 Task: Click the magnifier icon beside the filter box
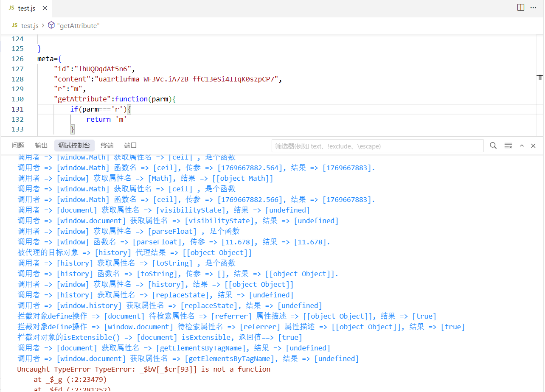click(493, 146)
